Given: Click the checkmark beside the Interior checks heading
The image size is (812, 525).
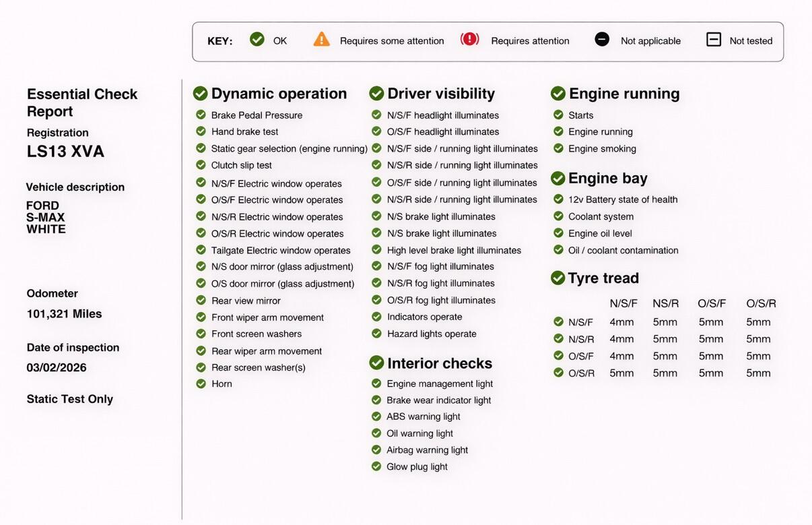Looking at the screenshot, I should coord(376,363).
